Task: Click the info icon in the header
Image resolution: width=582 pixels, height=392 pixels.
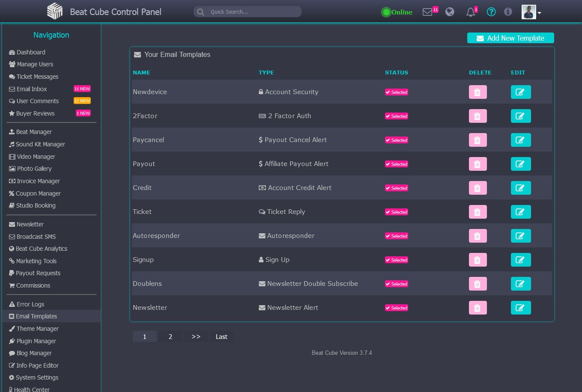Action: (x=508, y=12)
